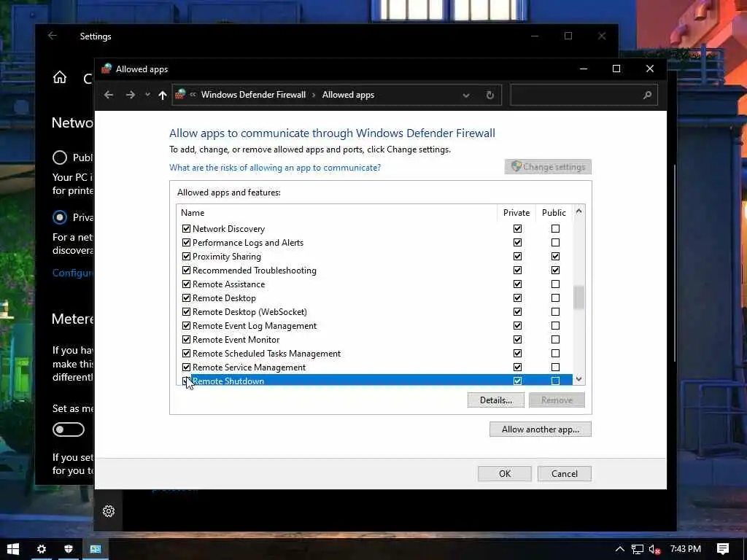747x560 pixels.
Task: Select Public network profile radio in Settings
Action: pos(60,157)
